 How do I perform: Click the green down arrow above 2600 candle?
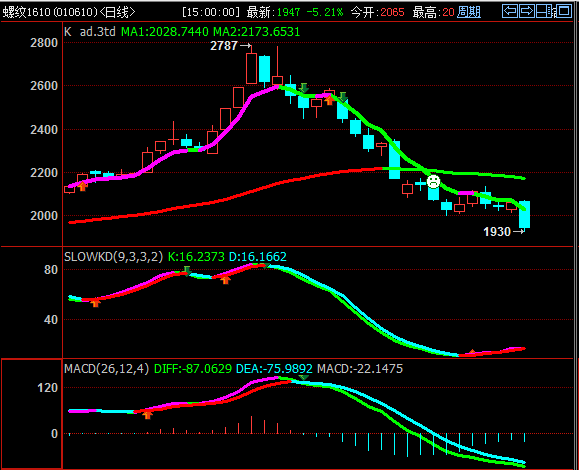coord(304,88)
